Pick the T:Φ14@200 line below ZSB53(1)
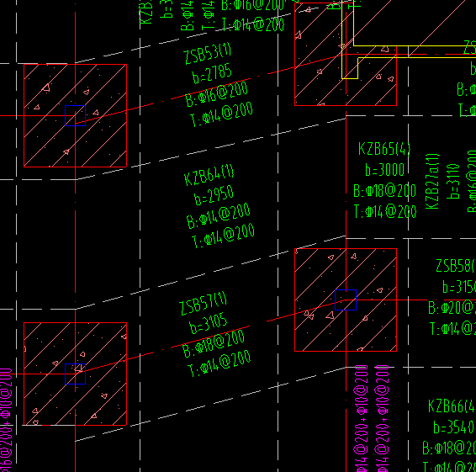 222,114
